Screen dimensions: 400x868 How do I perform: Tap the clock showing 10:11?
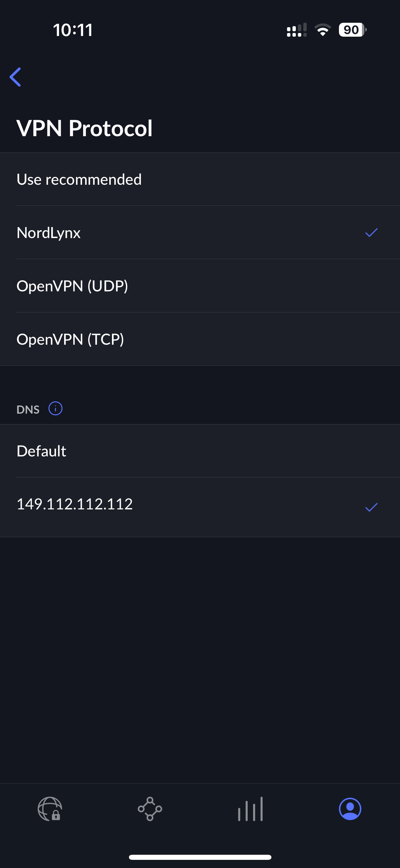click(73, 30)
